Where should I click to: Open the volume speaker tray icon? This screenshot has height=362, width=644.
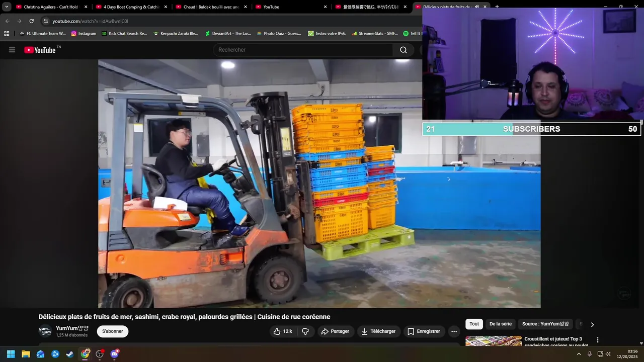point(608,354)
